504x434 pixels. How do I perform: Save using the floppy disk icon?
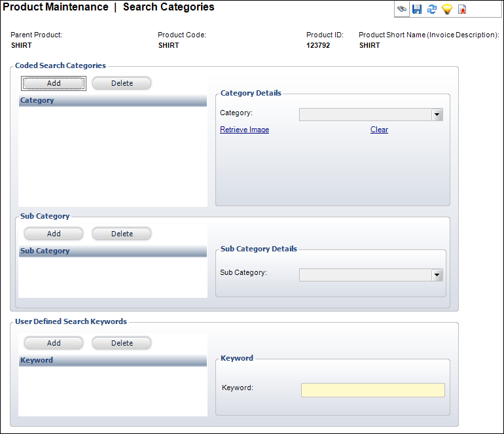(417, 9)
